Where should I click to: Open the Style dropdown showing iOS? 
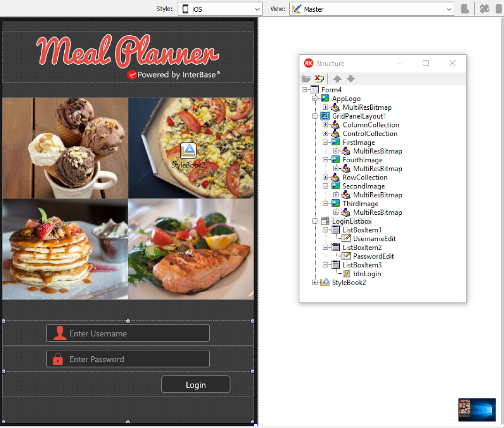[220, 9]
